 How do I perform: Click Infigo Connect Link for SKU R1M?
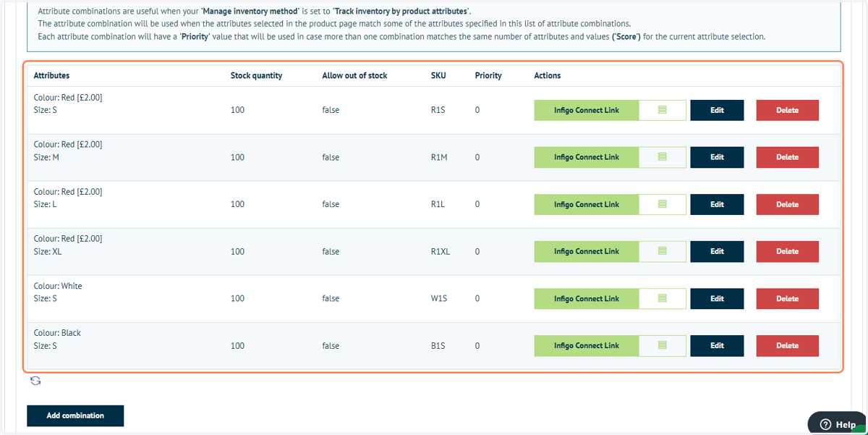click(x=587, y=157)
